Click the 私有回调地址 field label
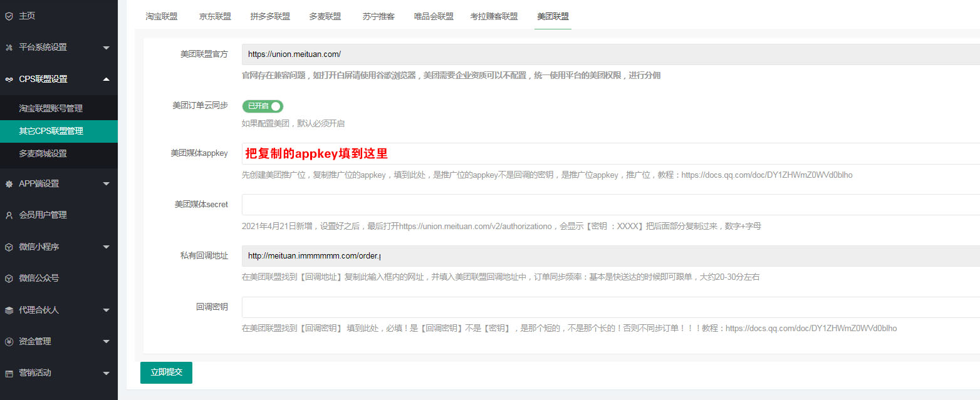This screenshot has height=400, width=980. [x=204, y=256]
